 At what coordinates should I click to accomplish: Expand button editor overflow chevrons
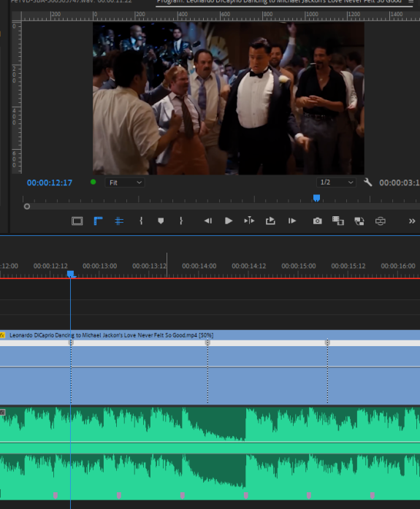(412, 221)
